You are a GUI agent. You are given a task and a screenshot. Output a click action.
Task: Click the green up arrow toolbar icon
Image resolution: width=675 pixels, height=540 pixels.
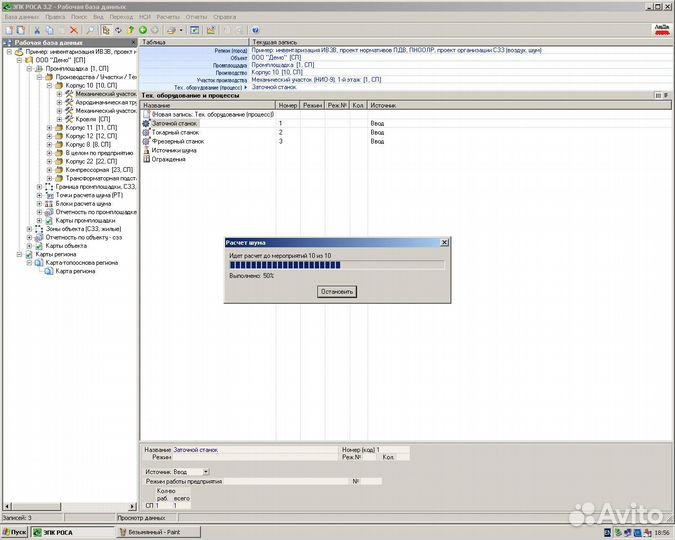(130, 30)
